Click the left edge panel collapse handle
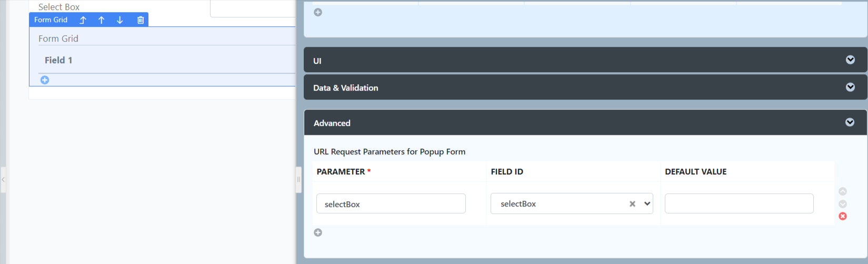Image resolution: width=868 pixels, height=264 pixels. point(3,180)
